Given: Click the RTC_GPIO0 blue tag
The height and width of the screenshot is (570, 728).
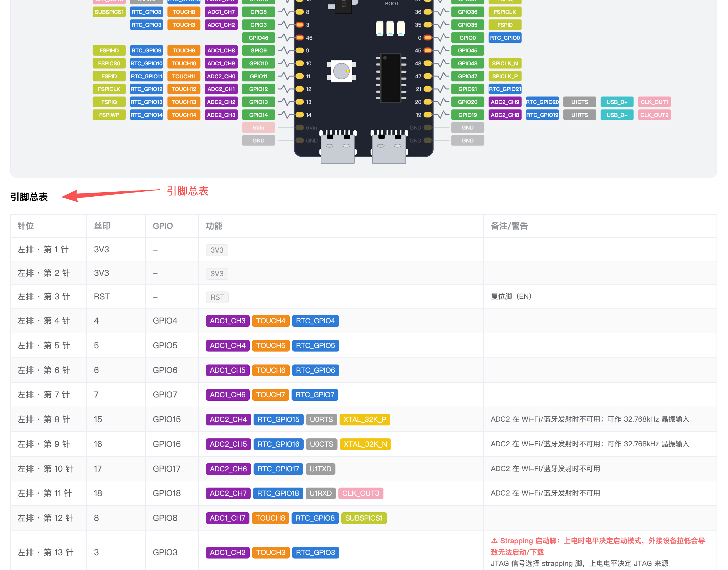Looking at the screenshot, I should pos(505,38).
